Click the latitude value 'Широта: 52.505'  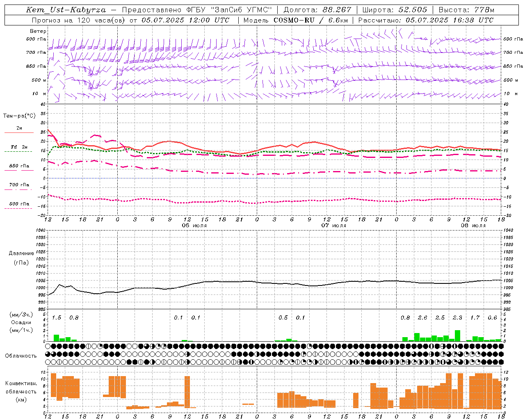coord(395,10)
